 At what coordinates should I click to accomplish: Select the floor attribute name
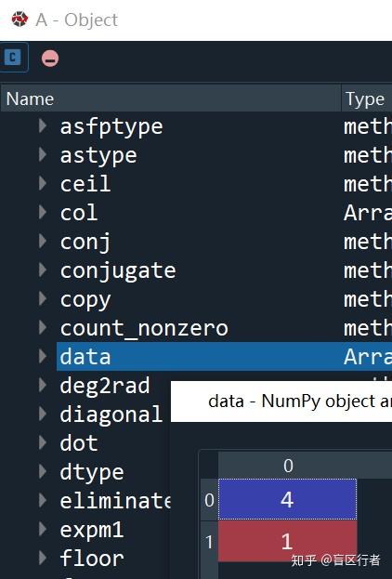(x=92, y=558)
